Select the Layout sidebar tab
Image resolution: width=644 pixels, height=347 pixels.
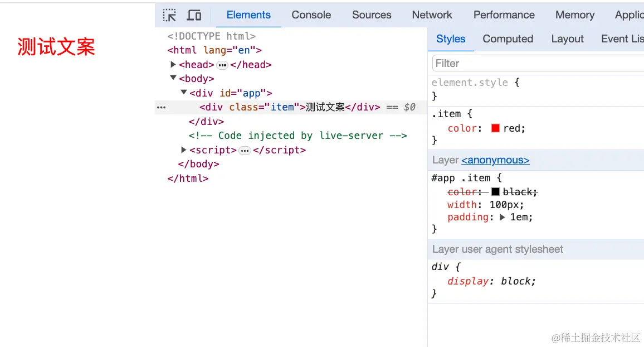567,38
